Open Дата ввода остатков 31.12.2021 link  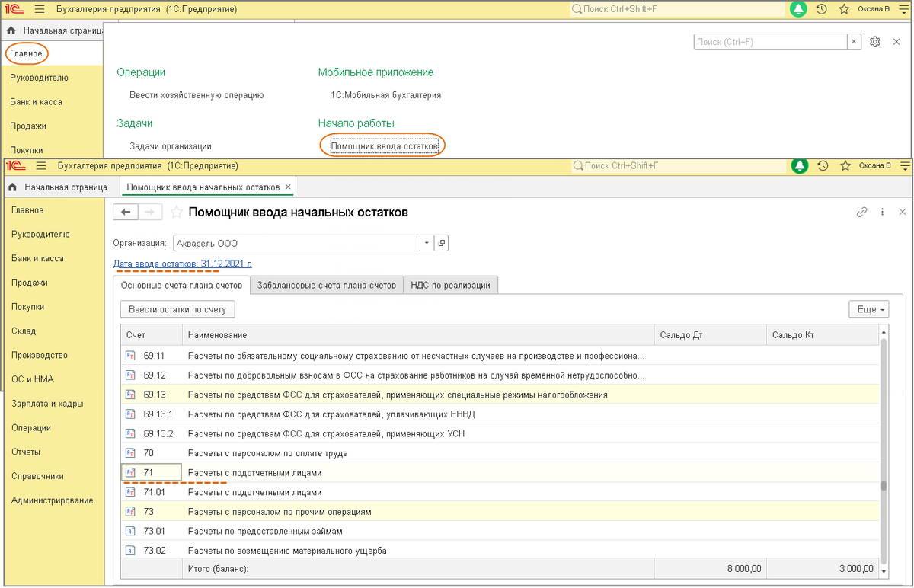coord(182,264)
